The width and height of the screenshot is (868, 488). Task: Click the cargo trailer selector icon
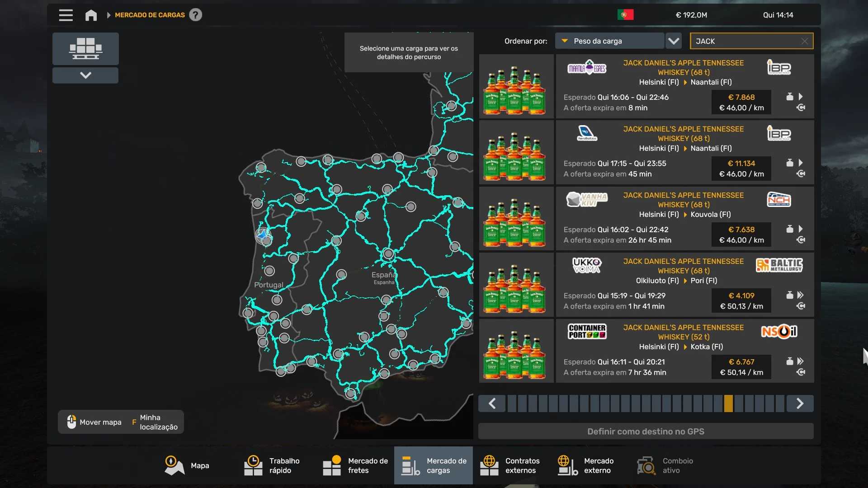click(x=85, y=48)
